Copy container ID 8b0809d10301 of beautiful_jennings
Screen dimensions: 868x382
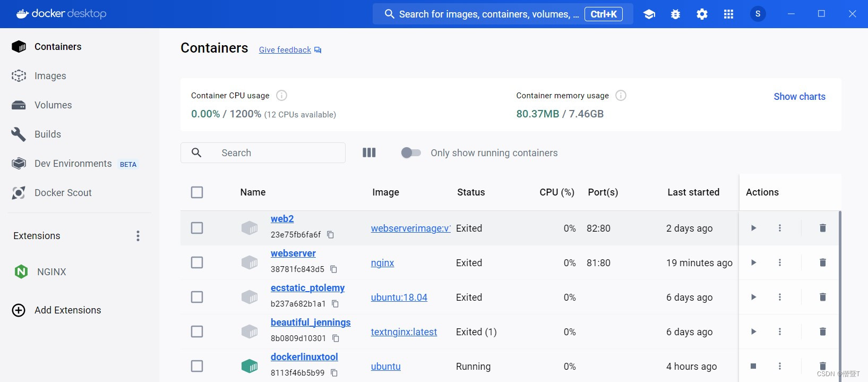(336, 338)
